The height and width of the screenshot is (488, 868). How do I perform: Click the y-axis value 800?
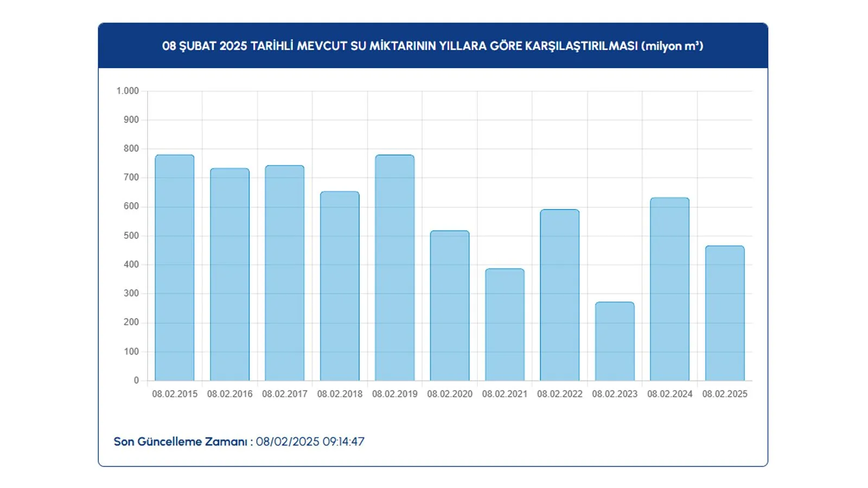(x=131, y=149)
